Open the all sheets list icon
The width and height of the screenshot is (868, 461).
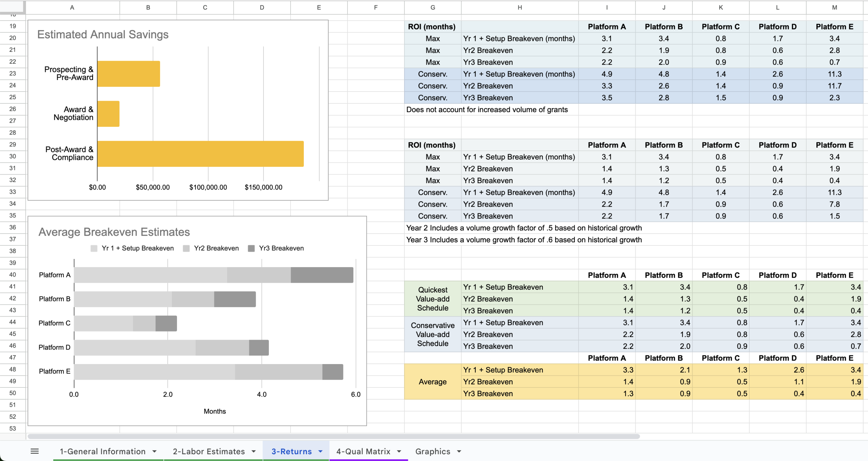pyautogui.click(x=35, y=451)
